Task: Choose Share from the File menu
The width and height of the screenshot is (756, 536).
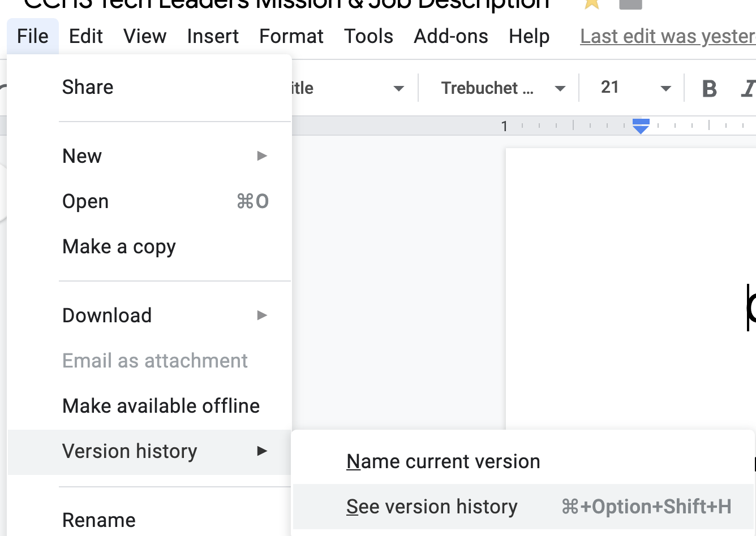Action: [x=88, y=87]
